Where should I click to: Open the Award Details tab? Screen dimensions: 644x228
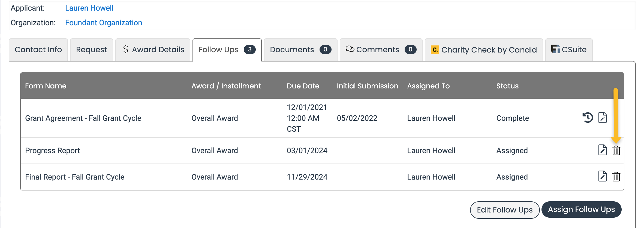tap(153, 50)
